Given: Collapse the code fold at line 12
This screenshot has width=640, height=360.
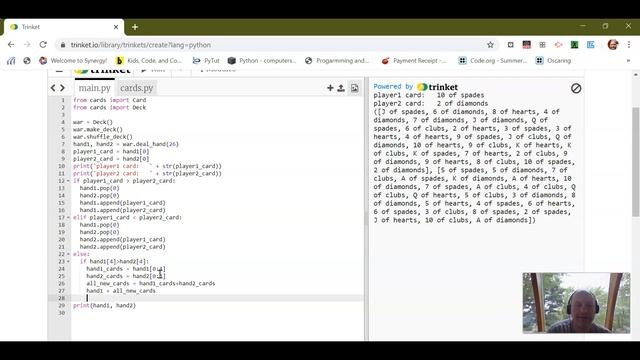Looking at the screenshot, I should point(68,181).
